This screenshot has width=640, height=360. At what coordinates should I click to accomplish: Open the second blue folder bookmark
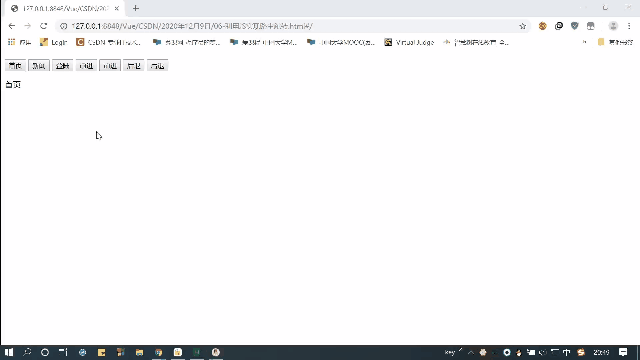263,42
